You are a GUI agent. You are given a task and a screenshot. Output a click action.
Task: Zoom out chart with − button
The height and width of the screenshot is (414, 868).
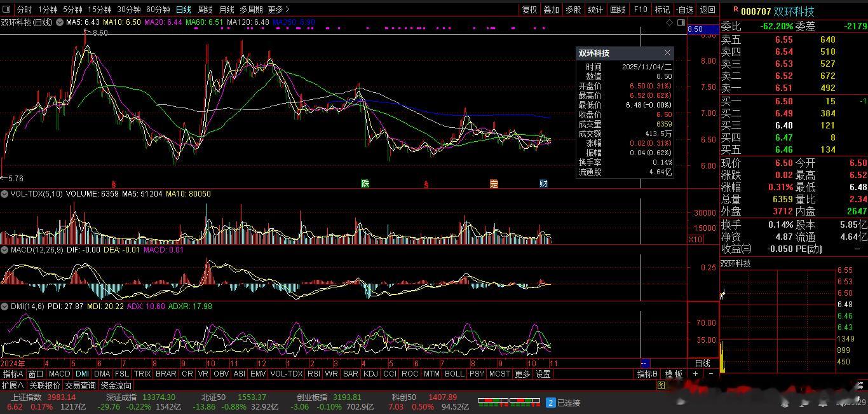coord(710,374)
